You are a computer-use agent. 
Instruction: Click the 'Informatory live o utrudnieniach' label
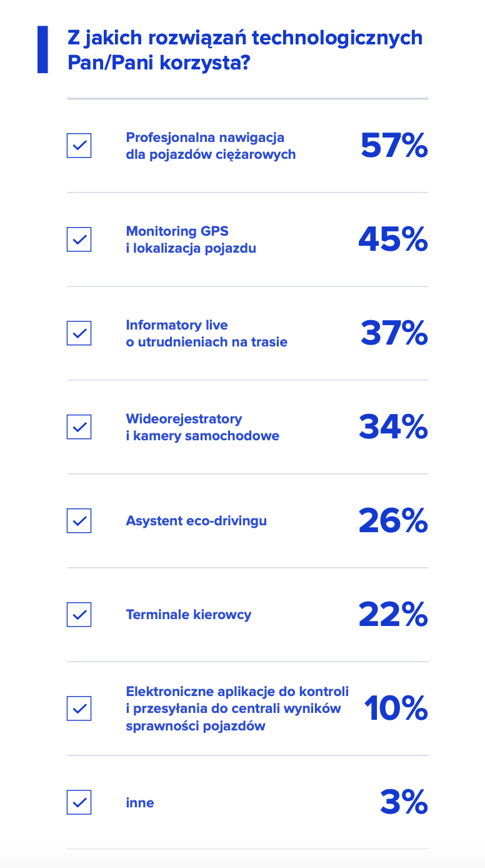point(206,333)
